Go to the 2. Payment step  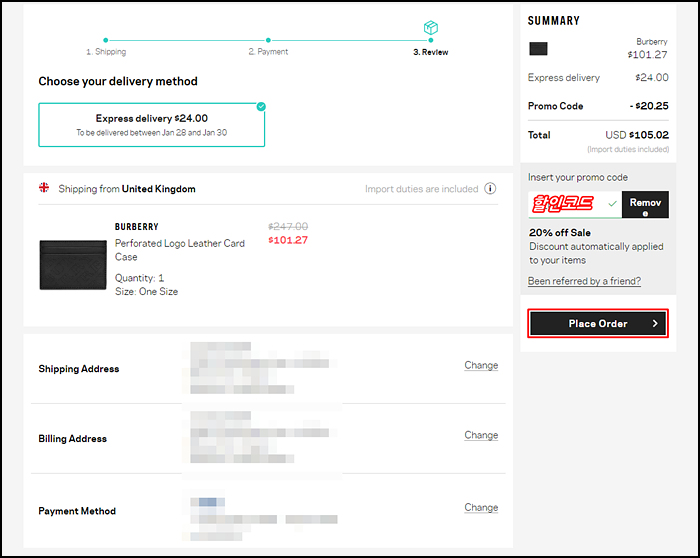click(268, 52)
